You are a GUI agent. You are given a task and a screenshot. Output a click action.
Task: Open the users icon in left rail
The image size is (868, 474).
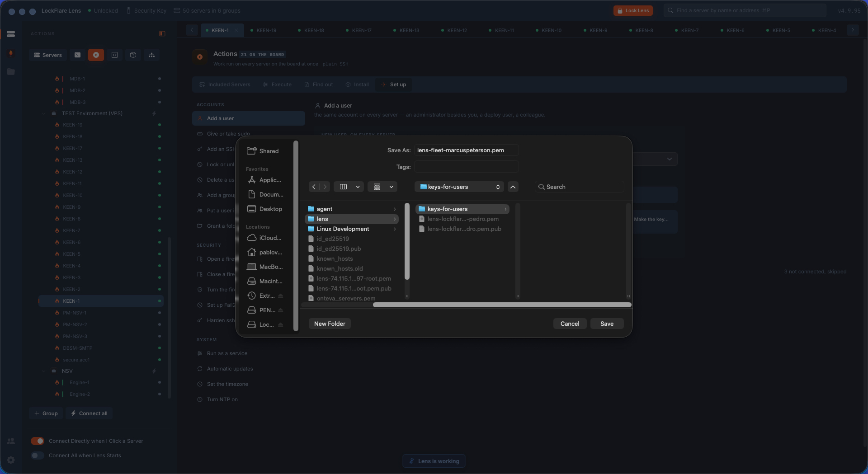(11, 441)
